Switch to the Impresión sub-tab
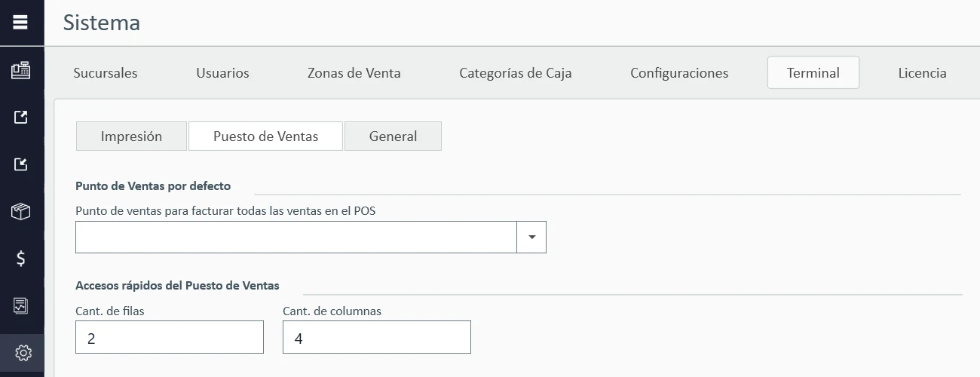 132,136
